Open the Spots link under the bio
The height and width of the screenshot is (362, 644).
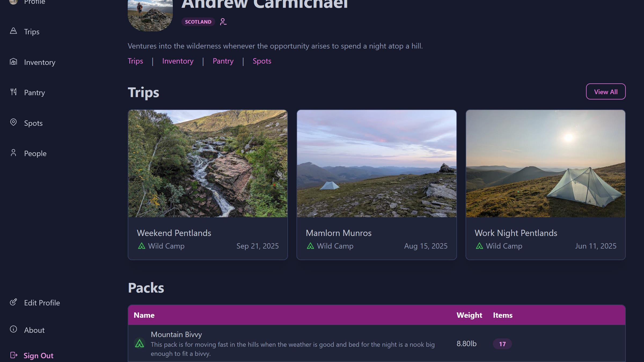(x=262, y=61)
